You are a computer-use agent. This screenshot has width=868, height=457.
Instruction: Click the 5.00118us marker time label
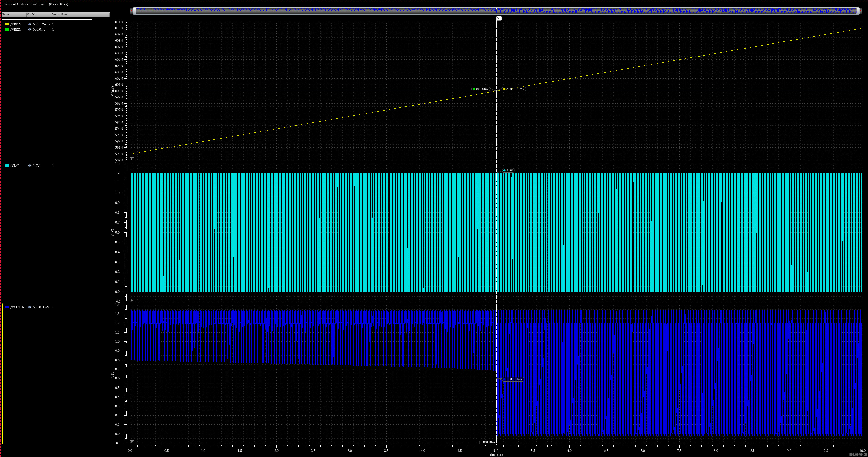pos(487,442)
